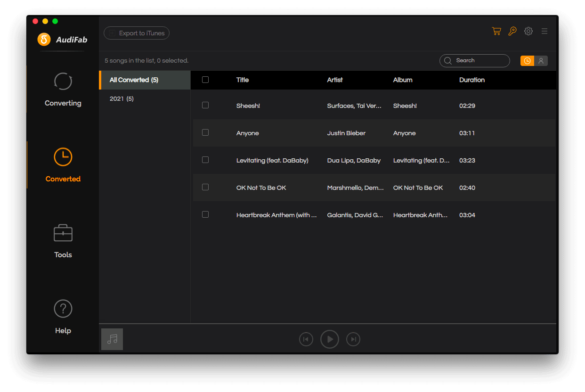Select the Heartbreak Anthem title
Screen dimensions: 585x392
pyautogui.click(x=276, y=215)
